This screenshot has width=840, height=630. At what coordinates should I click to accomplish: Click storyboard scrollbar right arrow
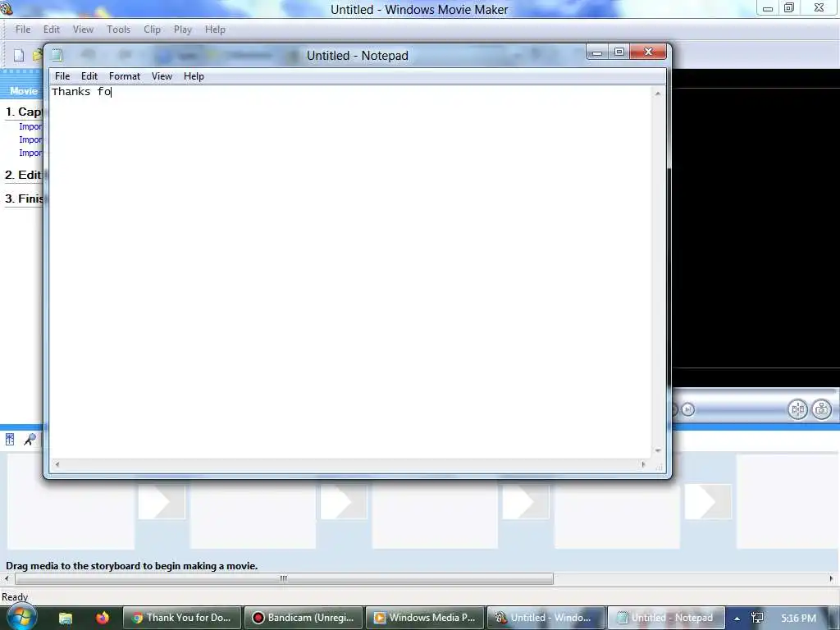tap(831, 578)
